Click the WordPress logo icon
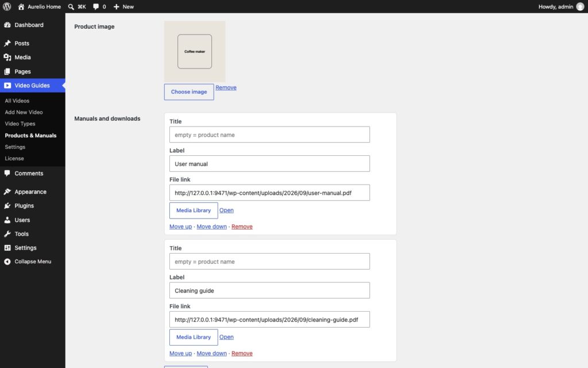 (x=7, y=6)
